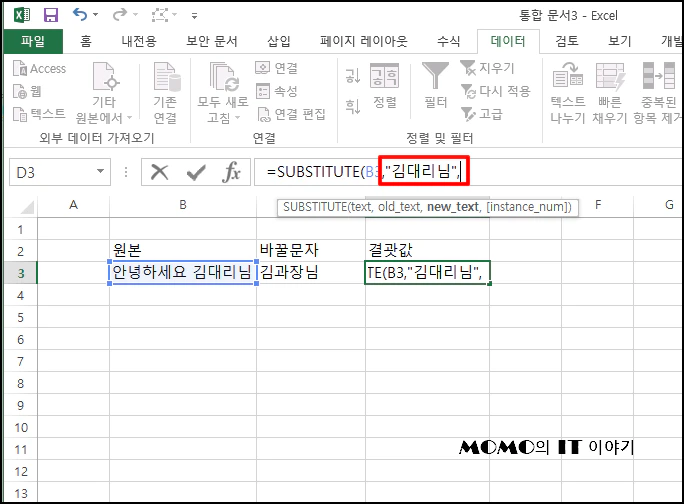This screenshot has width=684, height=504.
Task: Click the Name Box showing D3
Action: [x=51, y=172]
